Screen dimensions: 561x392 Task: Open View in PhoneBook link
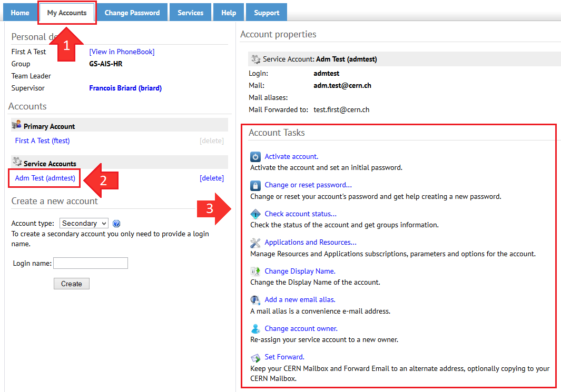point(122,52)
